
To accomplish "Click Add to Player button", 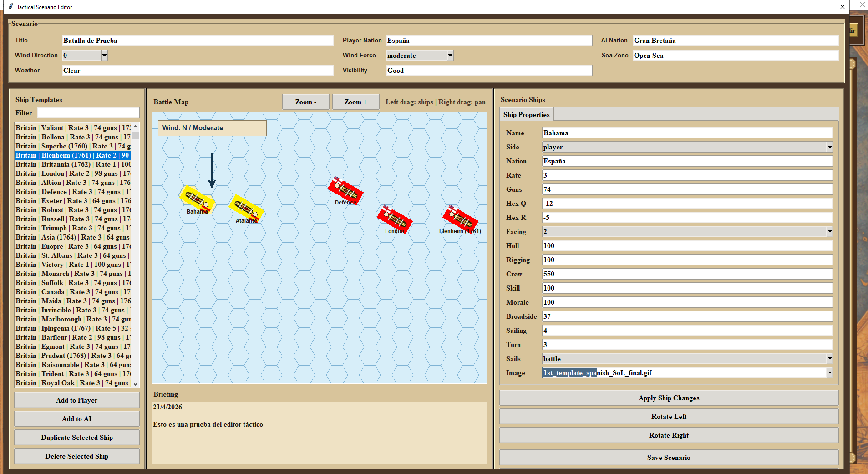I will (x=76, y=400).
